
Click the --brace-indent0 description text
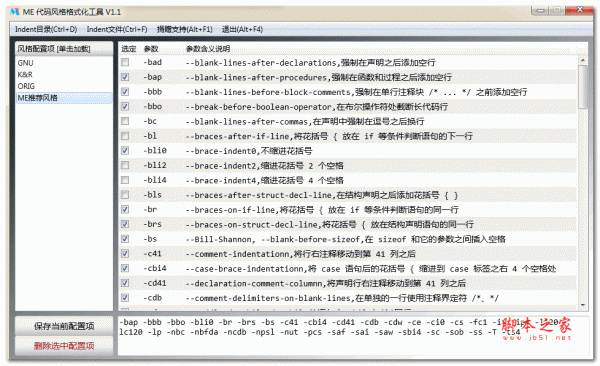(x=249, y=151)
